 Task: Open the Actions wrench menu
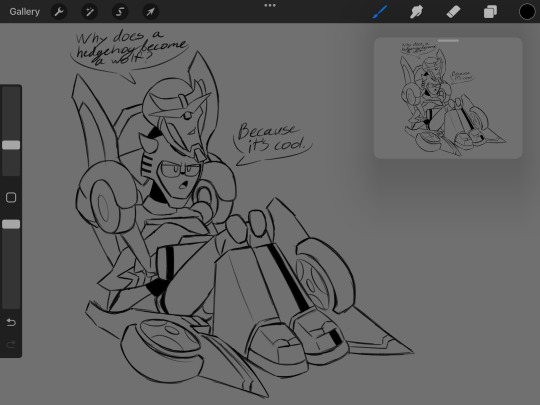point(59,12)
